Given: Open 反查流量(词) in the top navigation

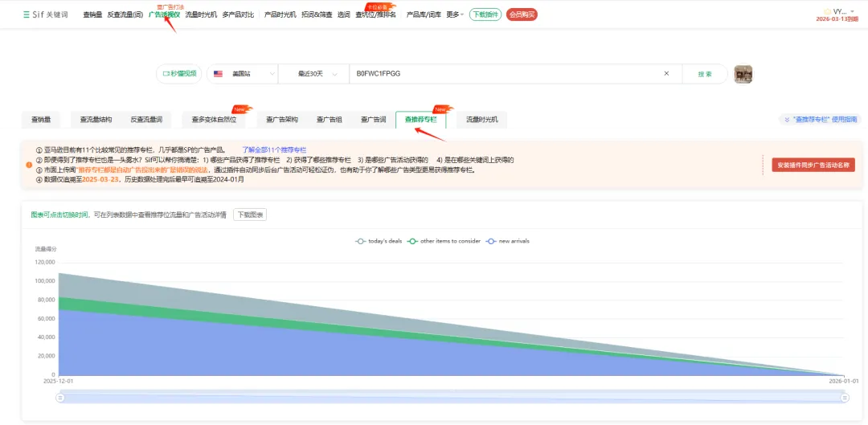Looking at the screenshot, I should coord(125,15).
